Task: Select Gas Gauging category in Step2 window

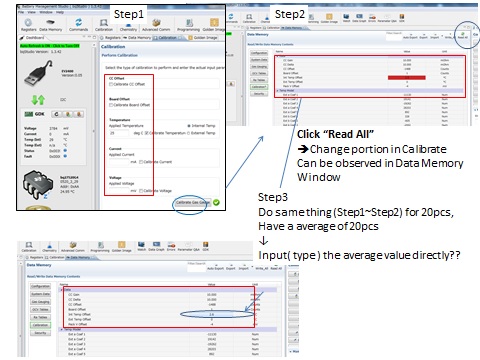Action: click(x=259, y=67)
